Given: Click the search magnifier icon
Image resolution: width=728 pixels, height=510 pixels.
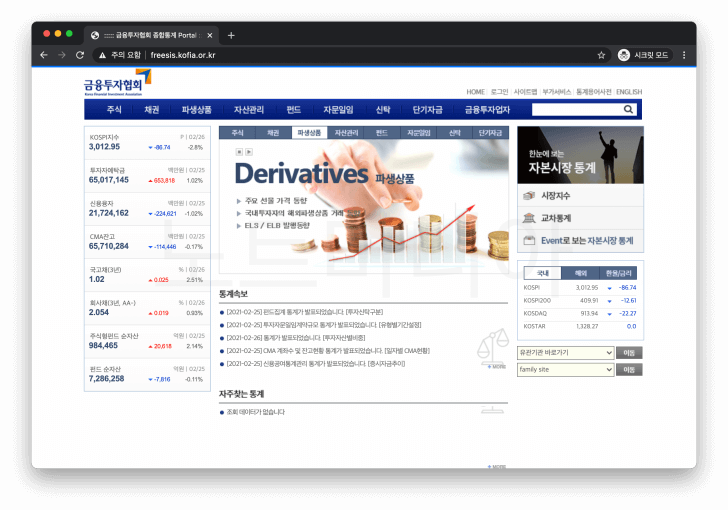Looking at the screenshot, I should [628, 109].
